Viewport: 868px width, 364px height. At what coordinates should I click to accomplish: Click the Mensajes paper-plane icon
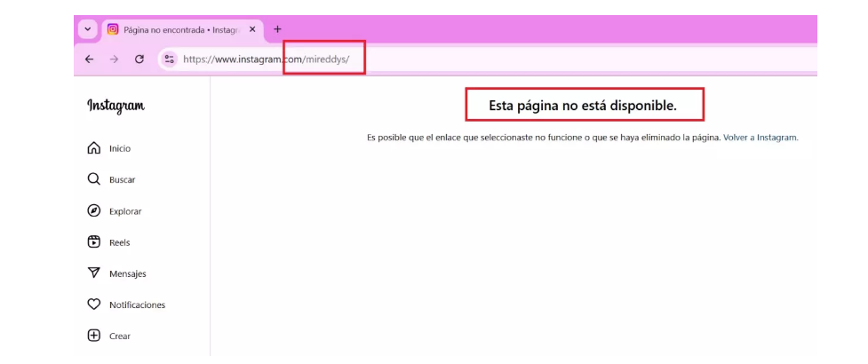pyautogui.click(x=94, y=273)
